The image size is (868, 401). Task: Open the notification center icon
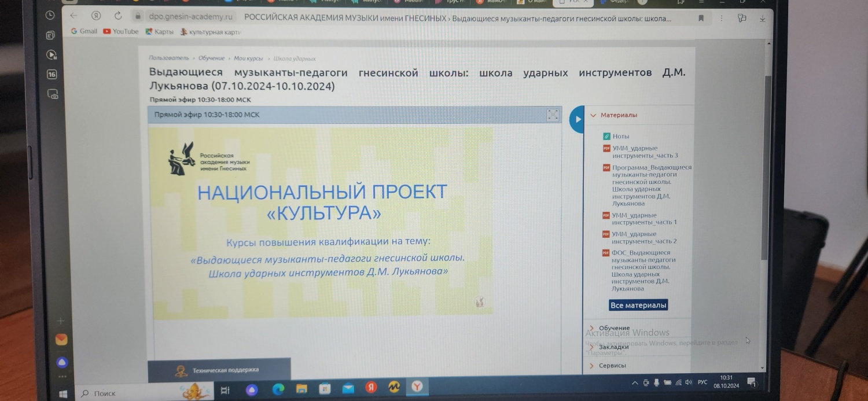(x=751, y=382)
